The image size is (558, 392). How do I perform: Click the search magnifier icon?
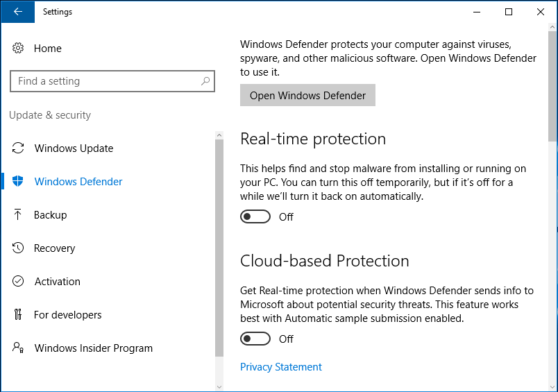(205, 81)
